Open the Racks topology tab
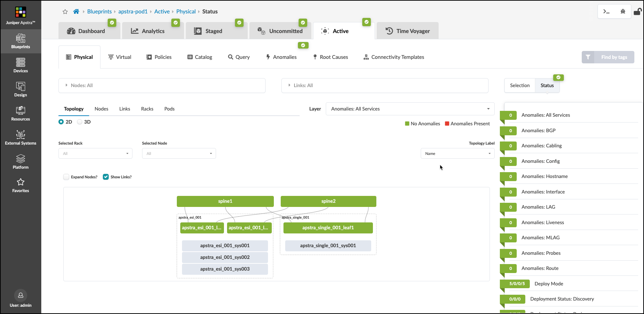 coord(147,109)
